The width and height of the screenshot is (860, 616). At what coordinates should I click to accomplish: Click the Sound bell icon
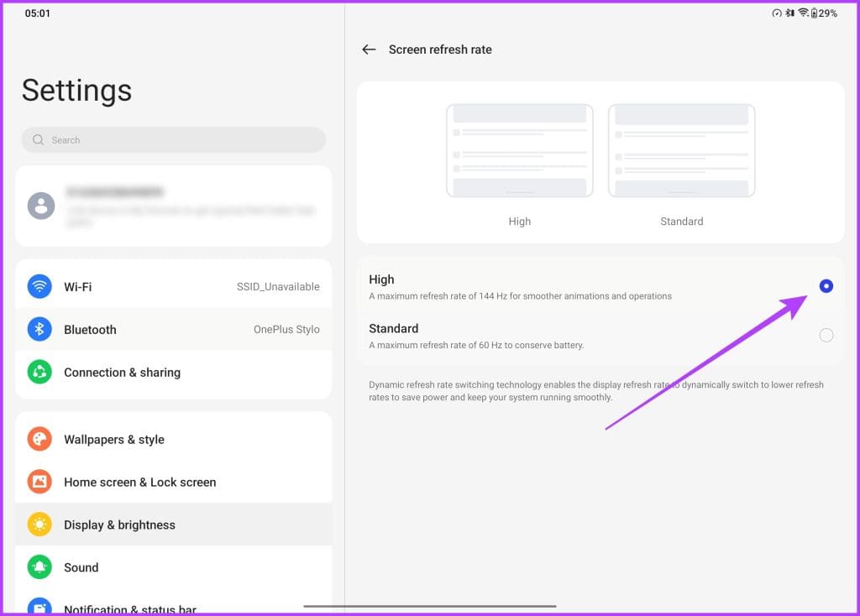[x=39, y=567]
